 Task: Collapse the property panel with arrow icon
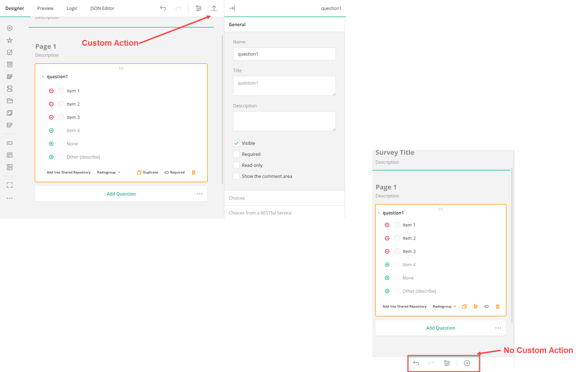232,8
